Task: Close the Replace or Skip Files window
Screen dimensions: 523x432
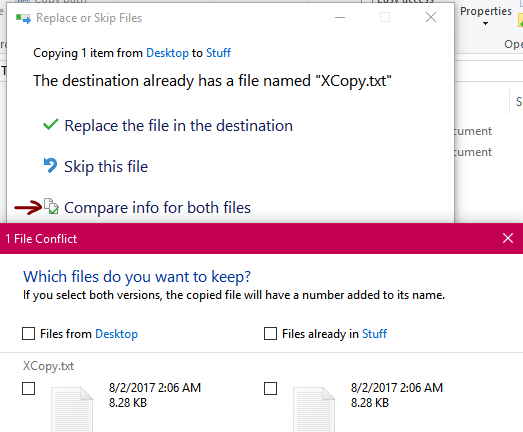Action: click(x=431, y=17)
